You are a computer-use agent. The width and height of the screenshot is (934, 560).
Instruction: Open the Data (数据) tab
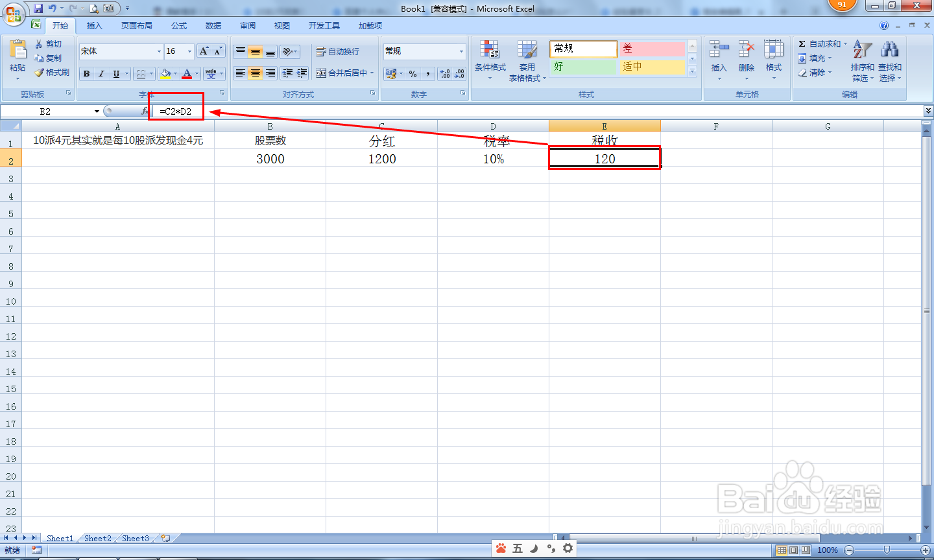(213, 25)
